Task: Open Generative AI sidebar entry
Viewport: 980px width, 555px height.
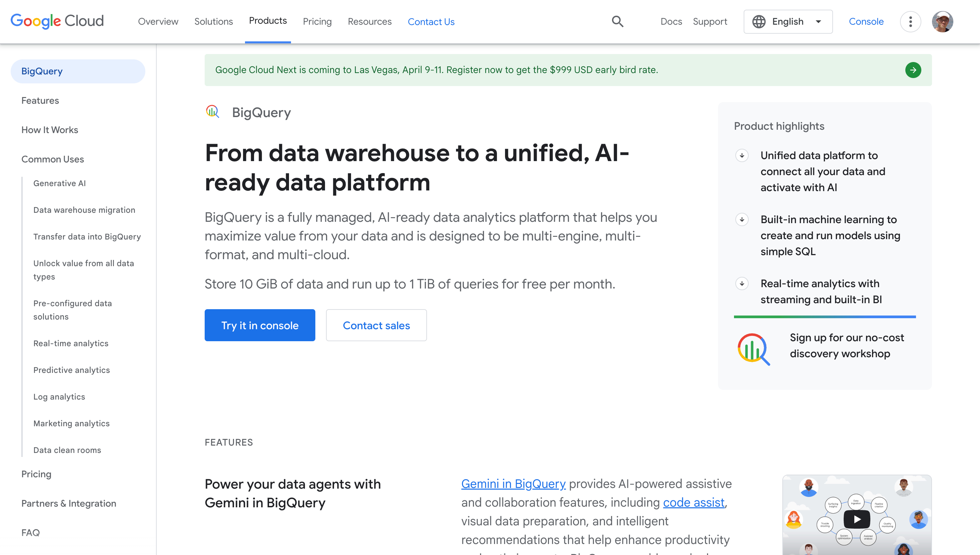Action: click(59, 183)
